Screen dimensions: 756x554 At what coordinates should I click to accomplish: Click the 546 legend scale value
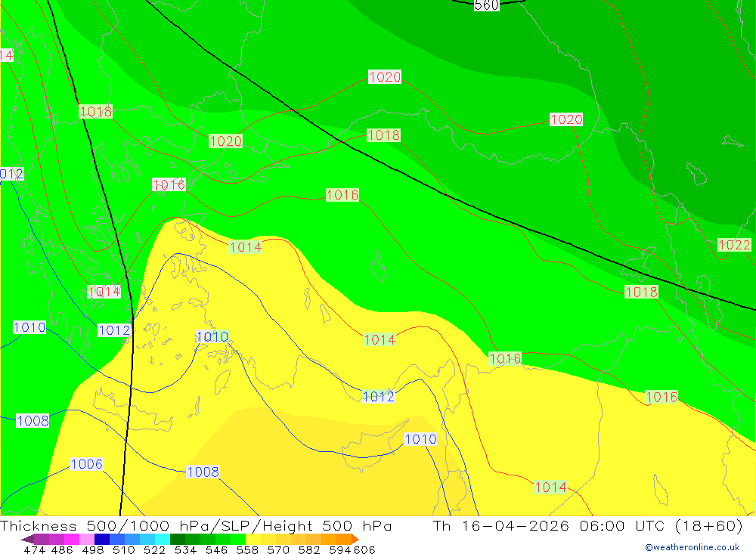pyautogui.click(x=216, y=549)
